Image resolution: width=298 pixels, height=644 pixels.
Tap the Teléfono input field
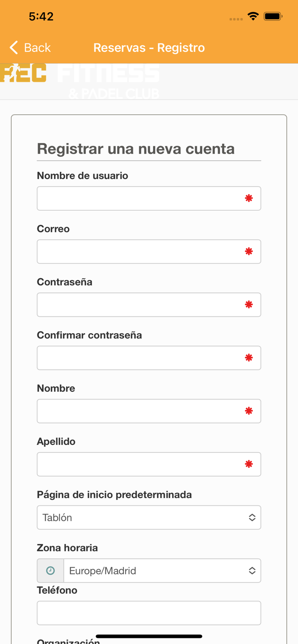tap(149, 613)
